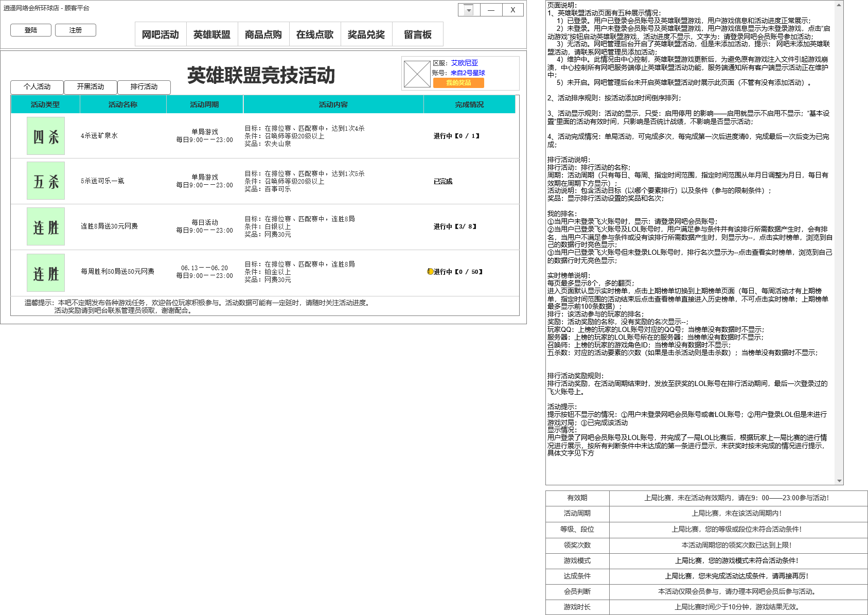Click the 游戏模式 cell in hint table
Viewport: 868px width, 615px height.
pyautogui.click(x=577, y=561)
